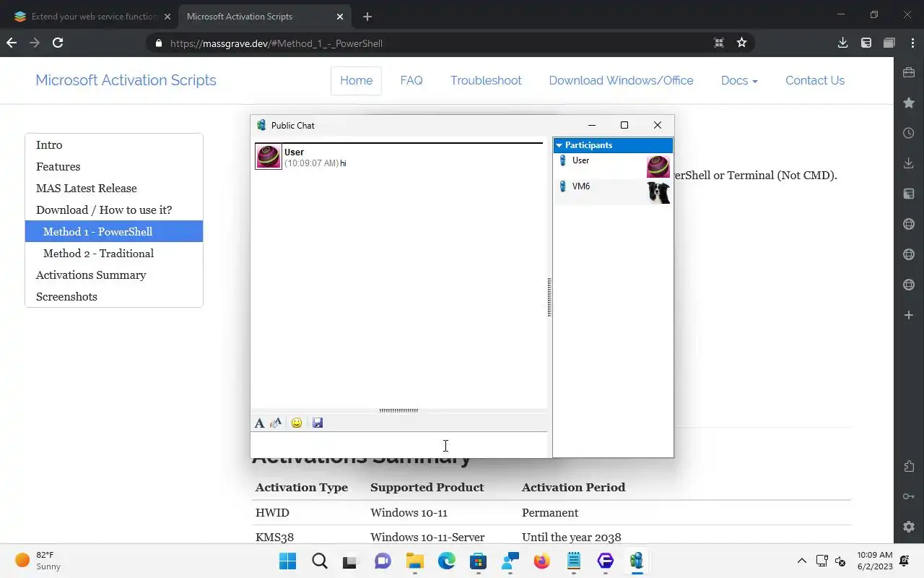Viewport: 924px width, 578px height.
Task: Click the padlock site info icon
Action: [x=159, y=43]
